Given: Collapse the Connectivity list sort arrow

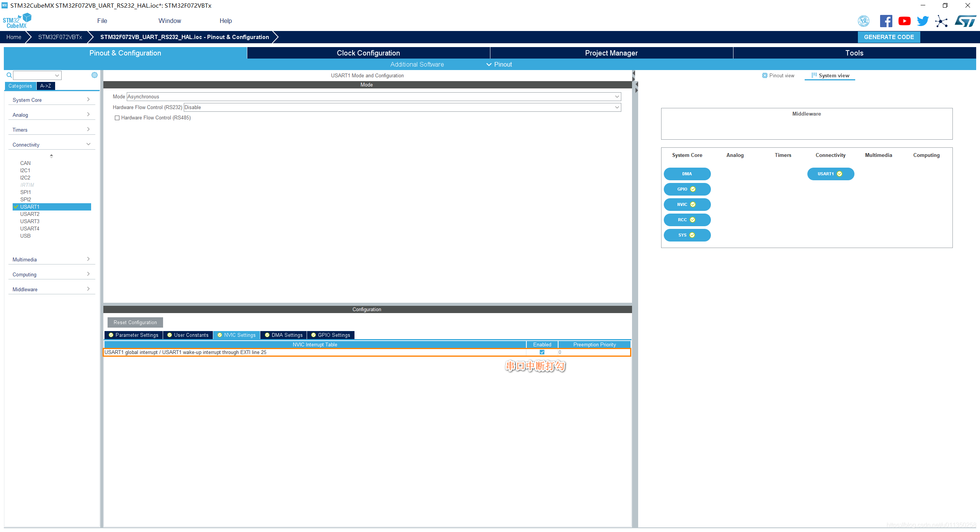Looking at the screenshot, I should (51, 156).
